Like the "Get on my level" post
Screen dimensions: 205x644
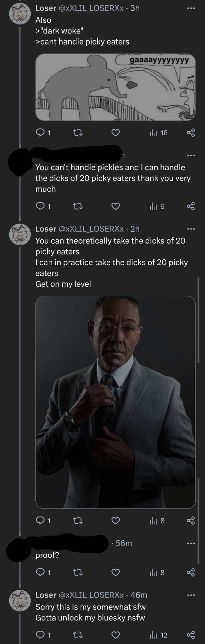pyautogui.click(x=116, y=520)
